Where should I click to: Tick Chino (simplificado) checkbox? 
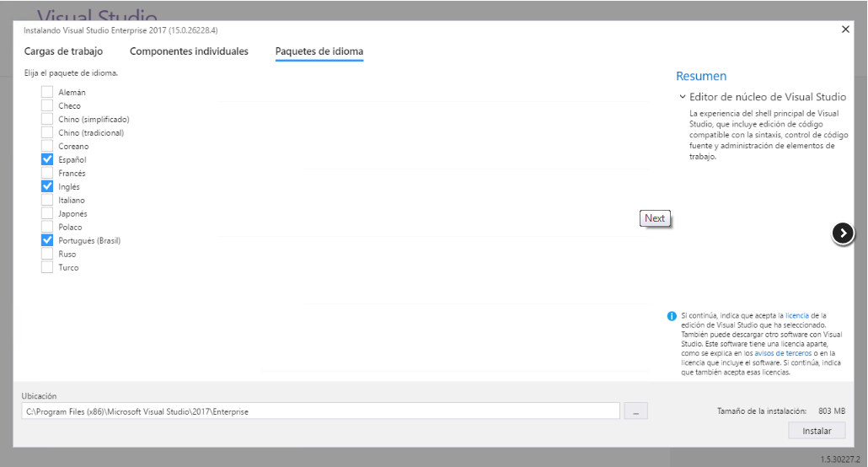[47, 119]
